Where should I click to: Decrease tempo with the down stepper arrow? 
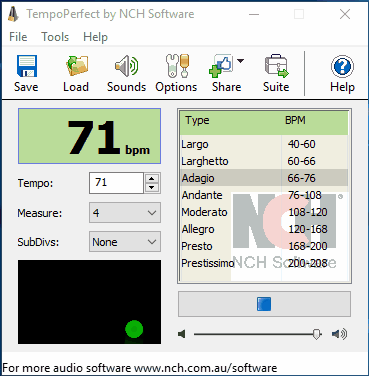point(152,188)
